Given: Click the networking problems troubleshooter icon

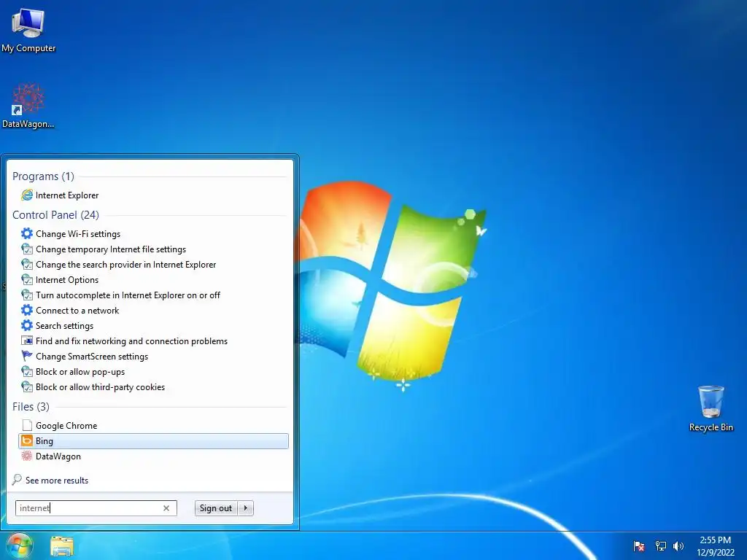Looking at the screenshot, I should (x=27, y=341).
